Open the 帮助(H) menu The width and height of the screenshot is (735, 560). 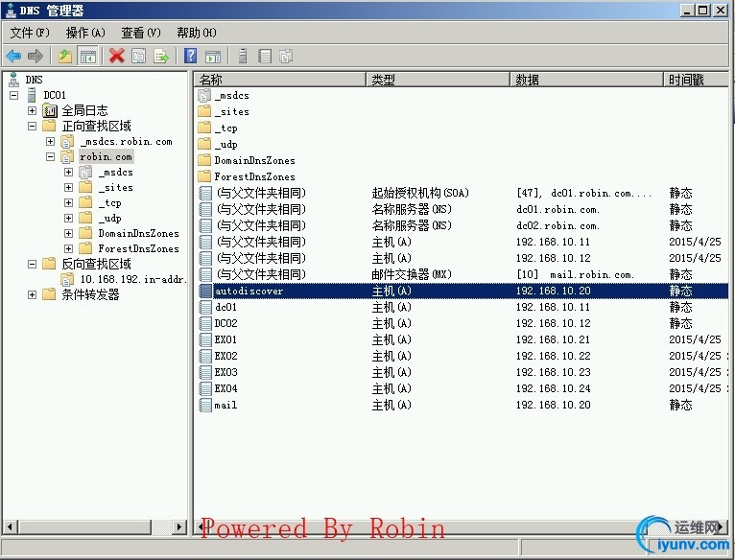coord(197,33)
